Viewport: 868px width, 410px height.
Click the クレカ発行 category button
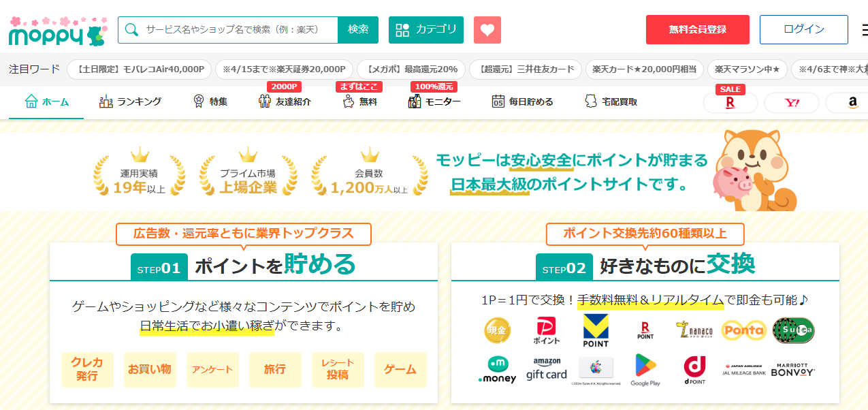(87, 370)
